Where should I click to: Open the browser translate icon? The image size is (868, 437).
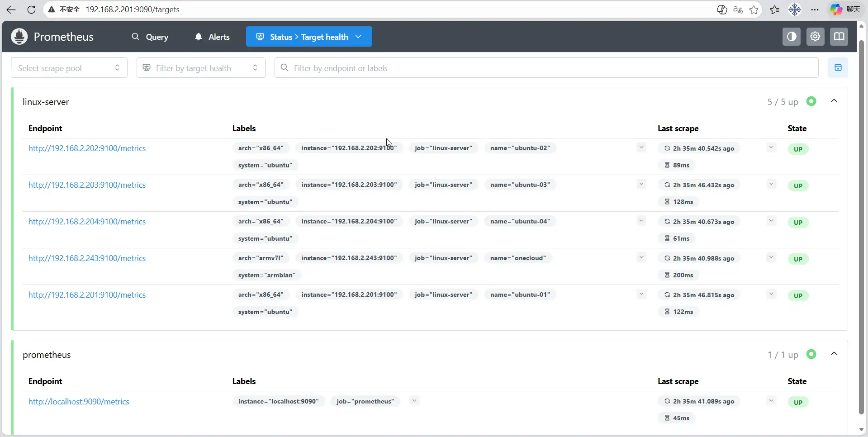point(738,9)
